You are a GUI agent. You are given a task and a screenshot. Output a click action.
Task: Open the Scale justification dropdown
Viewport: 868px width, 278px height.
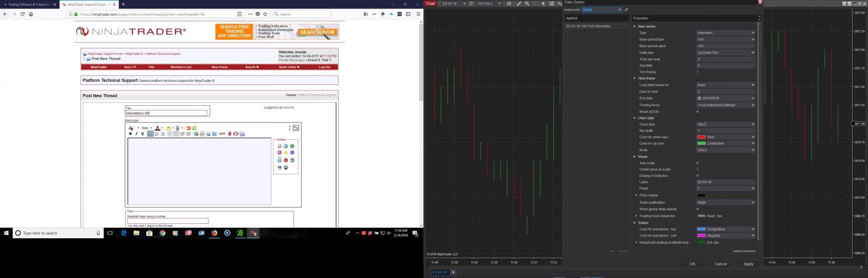pos(726,203)
